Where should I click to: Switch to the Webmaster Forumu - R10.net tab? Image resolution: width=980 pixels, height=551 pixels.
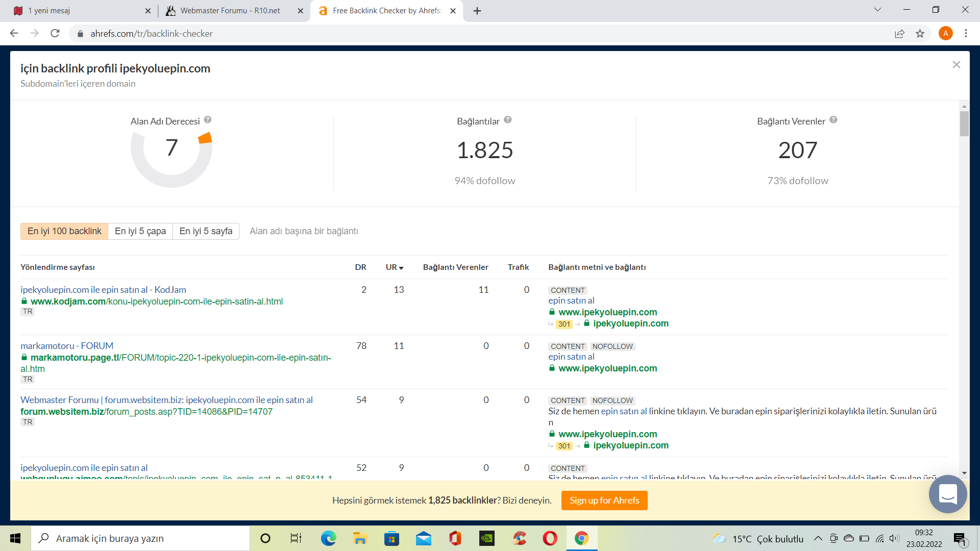(x=234, y=11)
